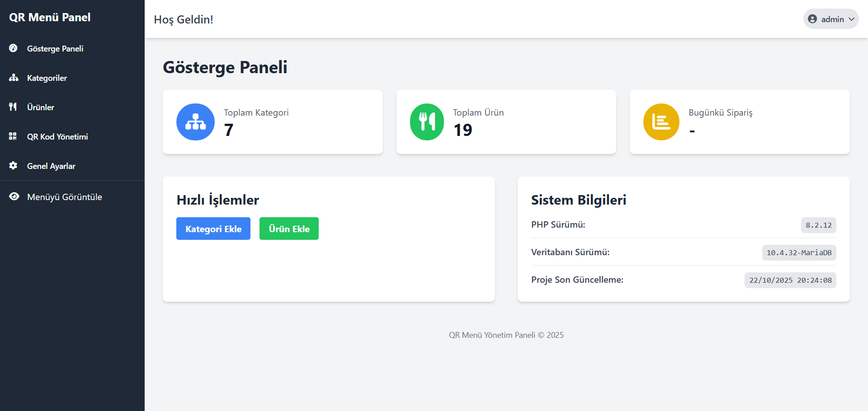Click the Gösterge Paneli gauge icon
The image size is (868, 411).
click(x=13, y=48)
